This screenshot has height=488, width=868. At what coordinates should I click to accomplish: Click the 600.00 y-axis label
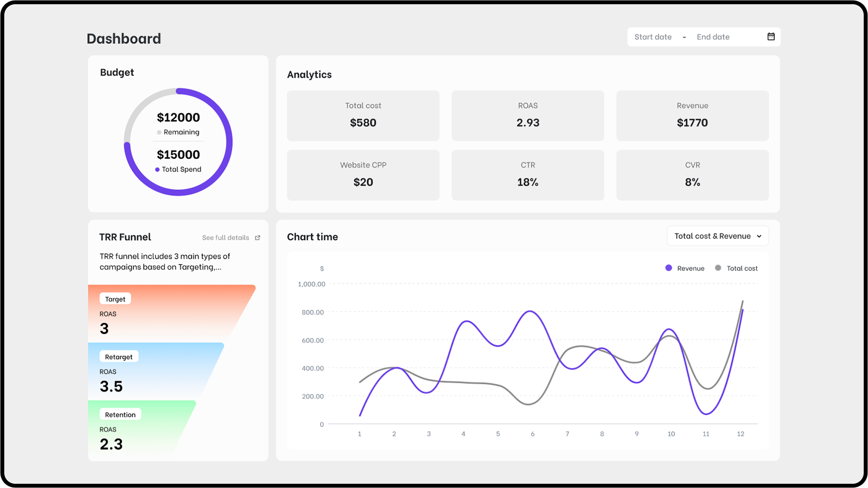click(312, 341)
